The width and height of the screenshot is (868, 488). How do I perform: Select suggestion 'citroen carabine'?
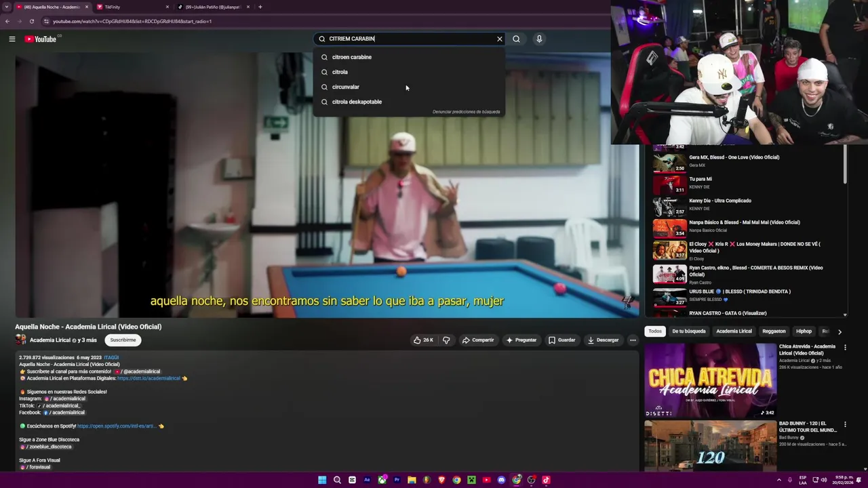click(408, 57)
